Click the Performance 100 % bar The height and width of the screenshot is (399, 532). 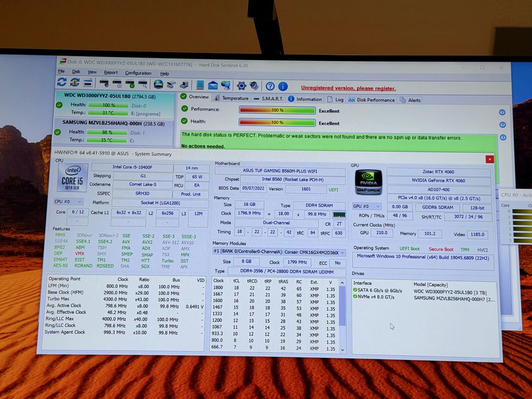point(277,110)
